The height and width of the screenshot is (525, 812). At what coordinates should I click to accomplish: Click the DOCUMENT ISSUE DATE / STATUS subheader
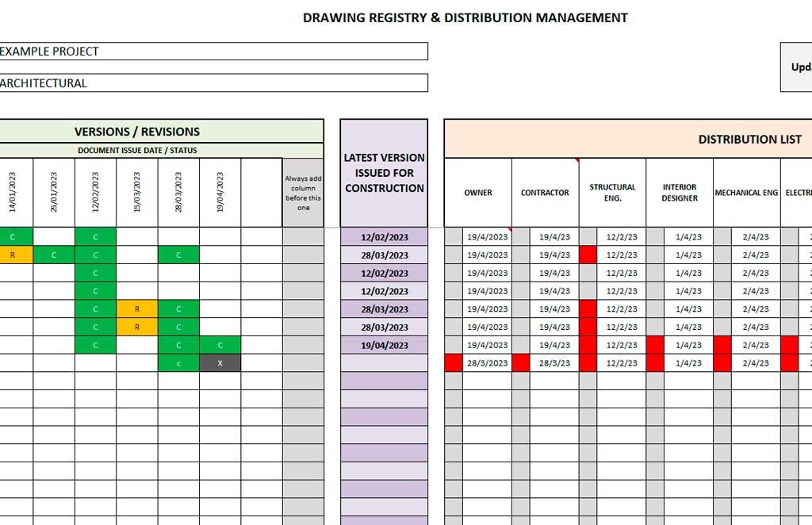pyautogui.click(x=136, y=149)
